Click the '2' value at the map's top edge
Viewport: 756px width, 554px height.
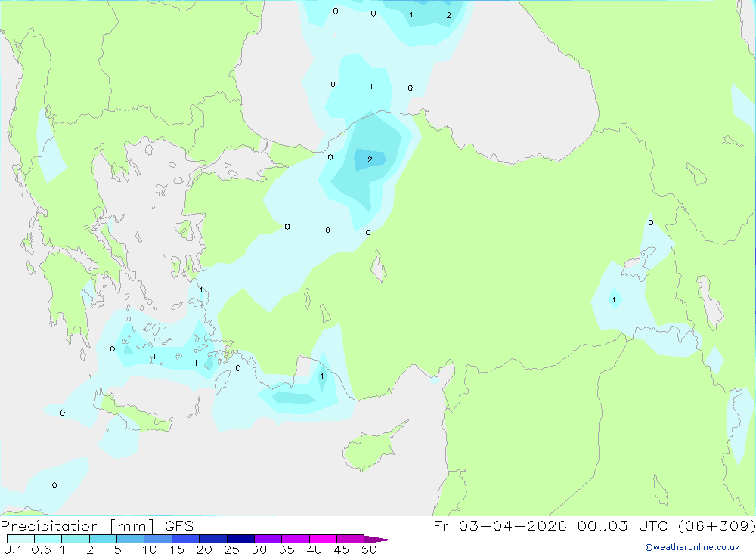click(449, 15)
